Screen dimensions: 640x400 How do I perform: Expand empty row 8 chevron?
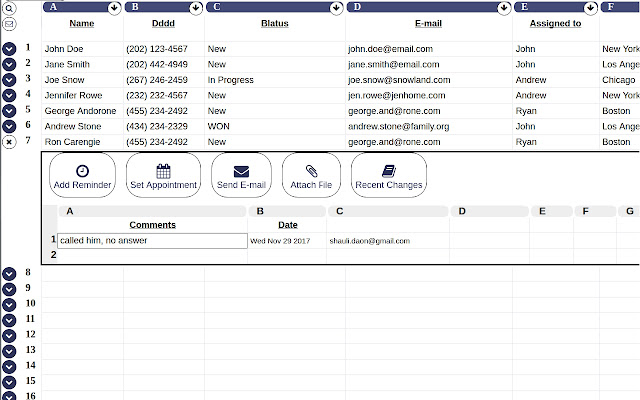click(9, 273)
